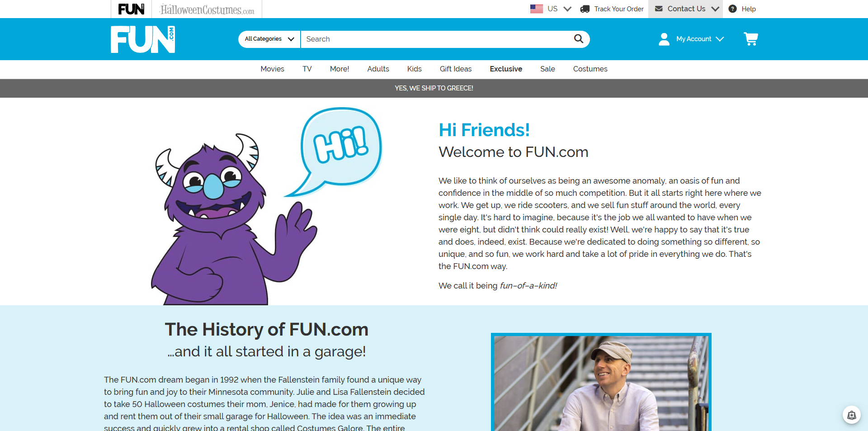868x431 pixels.
Task: Expand the My Account menu
Action: (x=691, y=39)
